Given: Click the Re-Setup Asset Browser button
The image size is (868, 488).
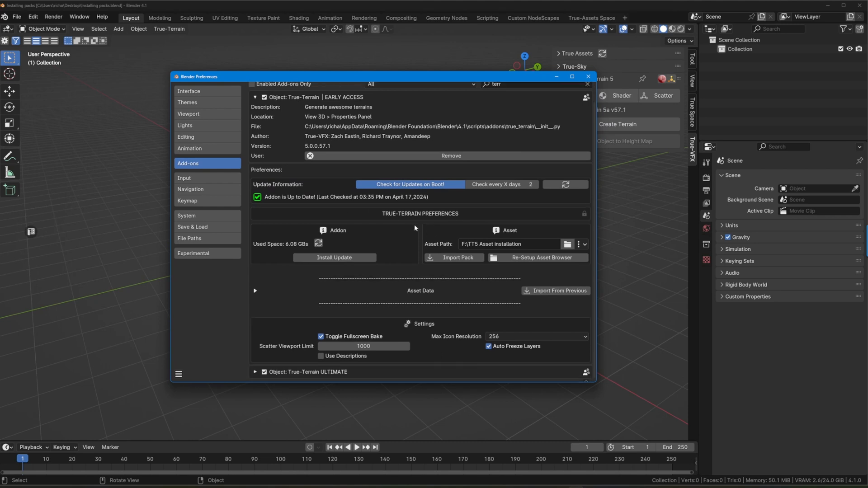Looking at the screenshot, I should click(539, 258).
